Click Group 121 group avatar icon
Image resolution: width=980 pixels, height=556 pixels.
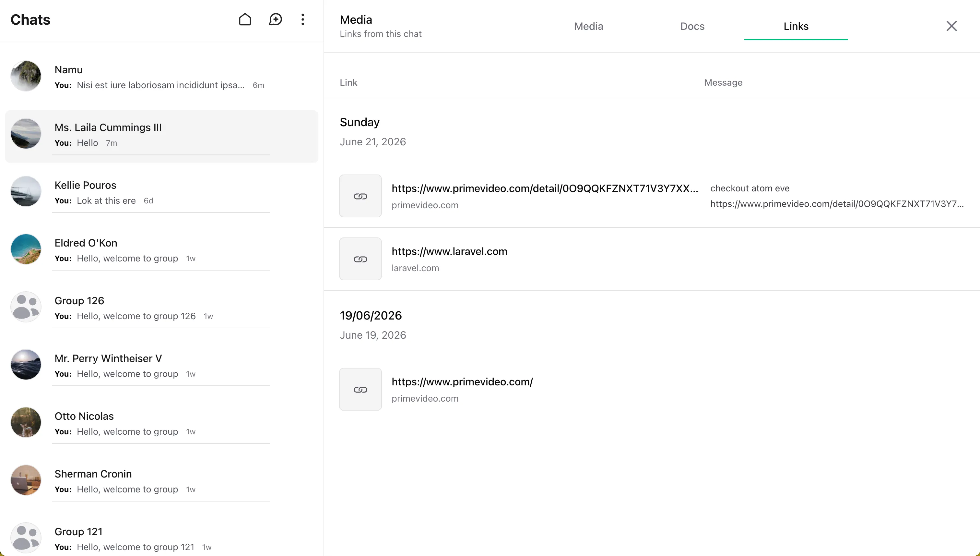click(x=26, y=538)
